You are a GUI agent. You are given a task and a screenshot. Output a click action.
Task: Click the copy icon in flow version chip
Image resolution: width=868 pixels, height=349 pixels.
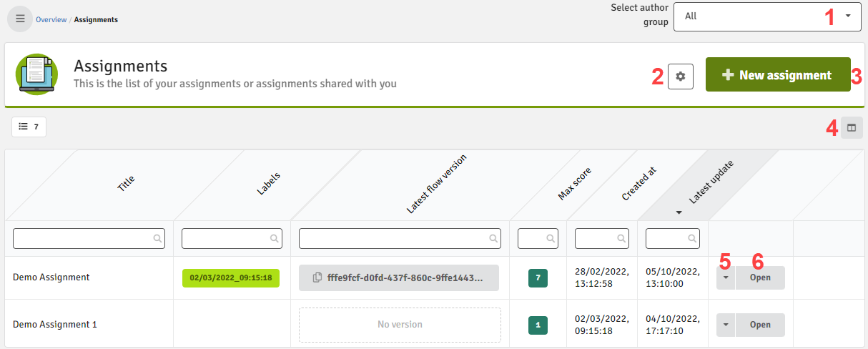pos(317,277)
